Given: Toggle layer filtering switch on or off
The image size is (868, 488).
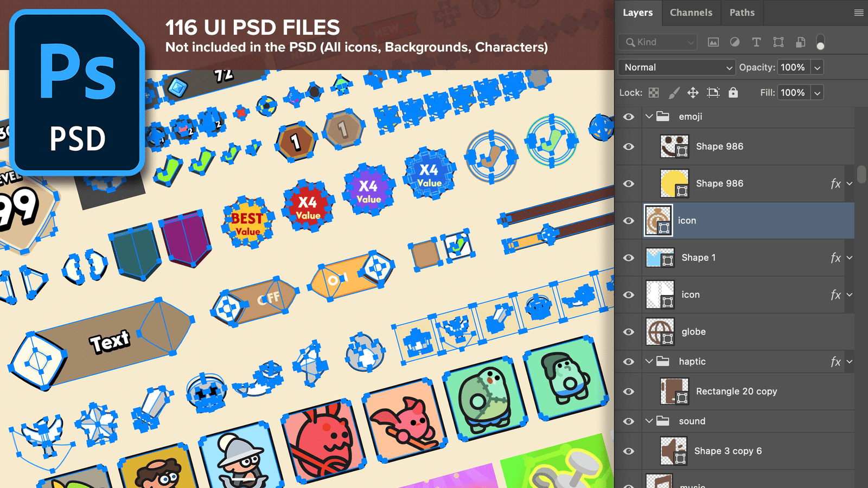Looking at the screenshot, I should (820, 42).
